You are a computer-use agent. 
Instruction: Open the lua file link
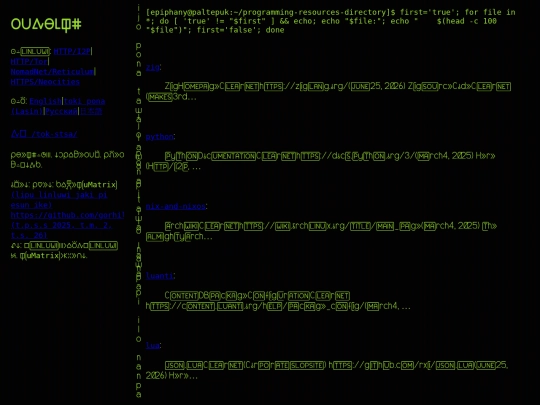(x=153, y=345)
